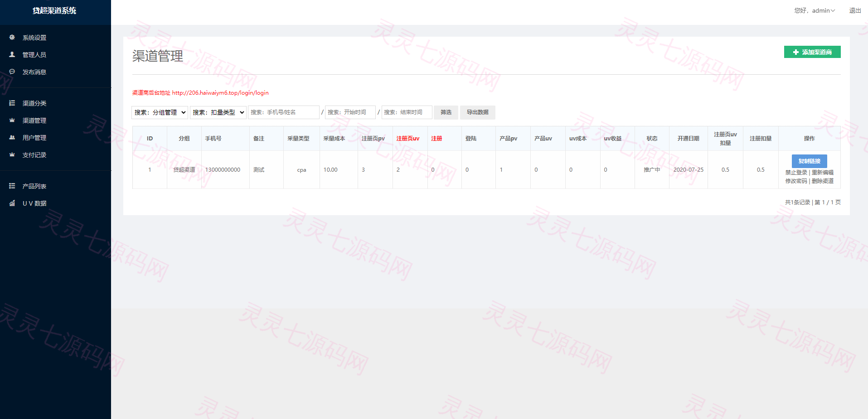Click the 贷超渠道 group cell
868x419 pixels.
point(184,170)
